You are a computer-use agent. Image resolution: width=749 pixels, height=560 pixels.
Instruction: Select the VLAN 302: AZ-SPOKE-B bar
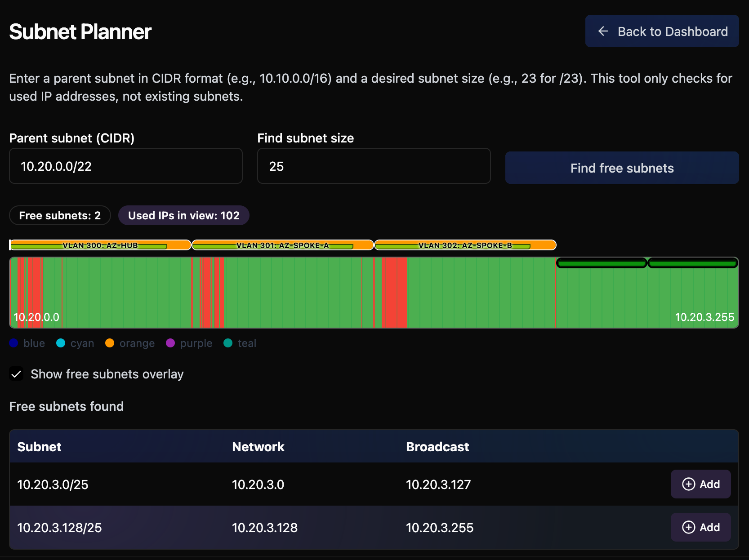465,245
